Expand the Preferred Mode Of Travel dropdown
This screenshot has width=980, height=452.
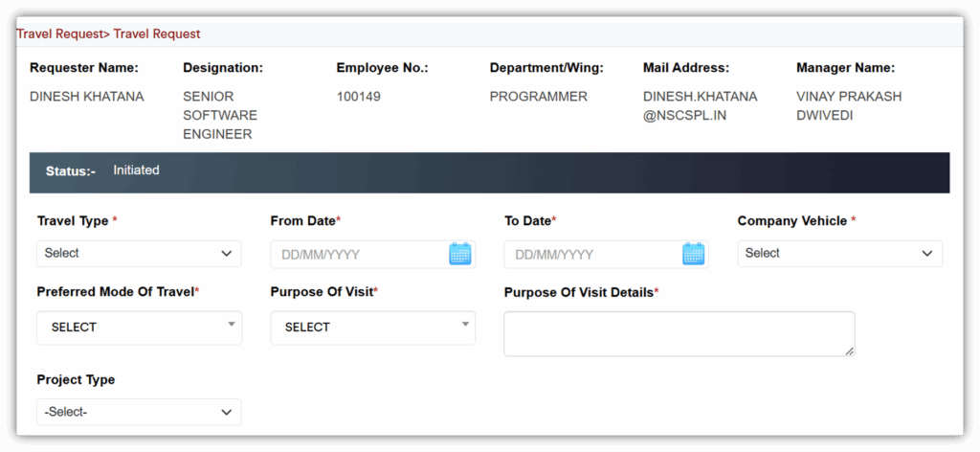(139, 328)
